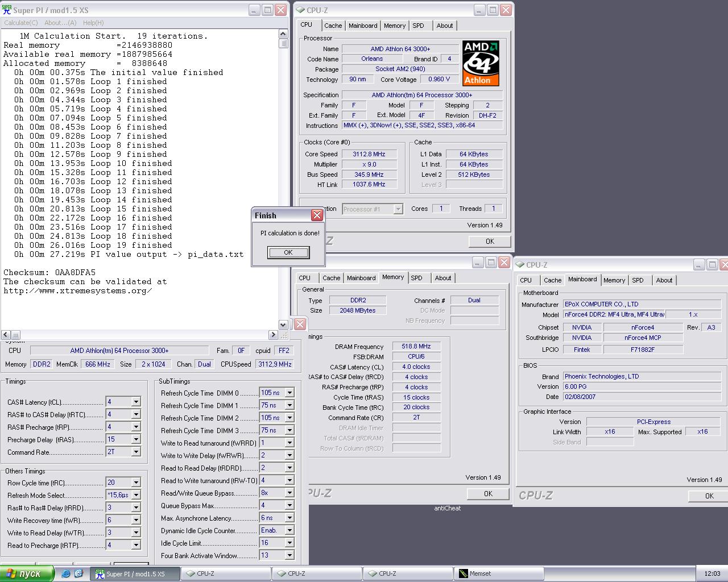This screenshot has width=728, height=582.
Task: Open Calculate(C) menu in Super PI
Action: coord(21,23)
